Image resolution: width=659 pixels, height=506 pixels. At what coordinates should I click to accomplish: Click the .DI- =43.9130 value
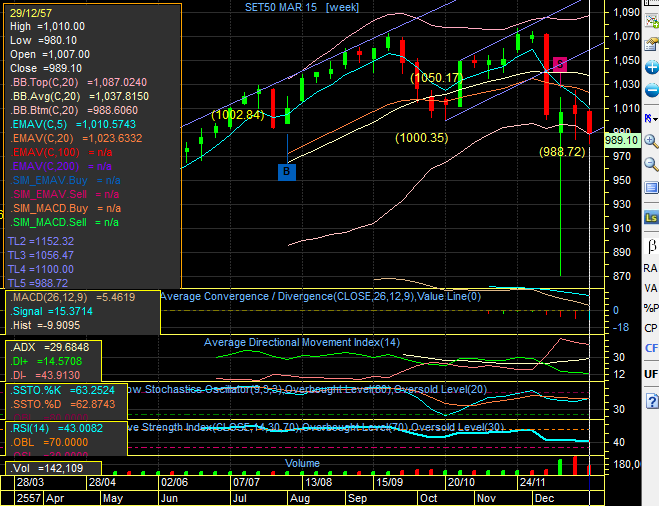[x=45, y=375]
